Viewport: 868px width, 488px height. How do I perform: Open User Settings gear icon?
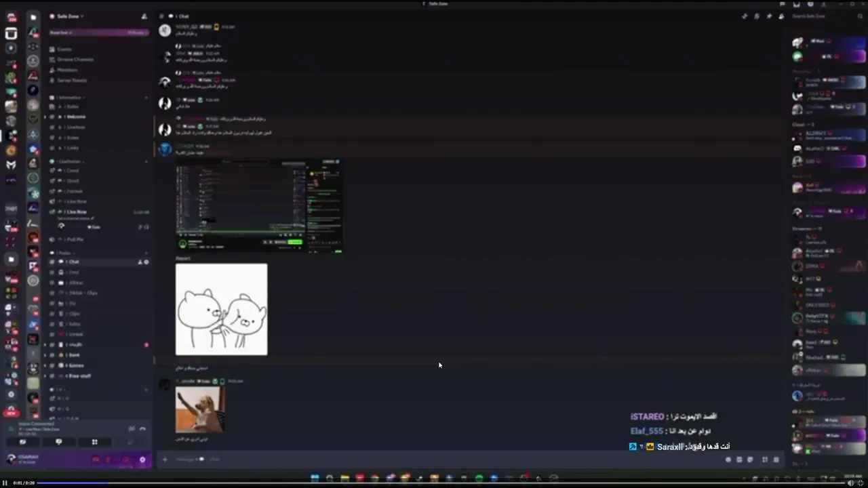[142, 460]
